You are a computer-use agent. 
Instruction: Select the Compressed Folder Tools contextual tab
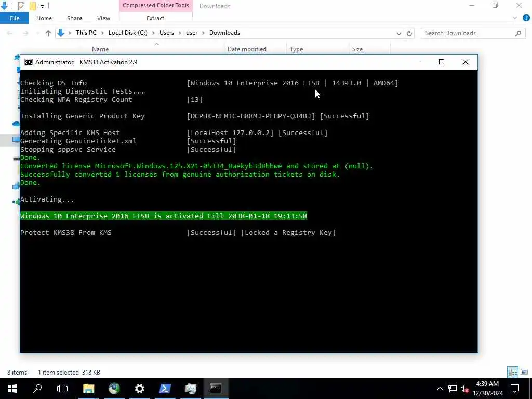pos(156,5)
